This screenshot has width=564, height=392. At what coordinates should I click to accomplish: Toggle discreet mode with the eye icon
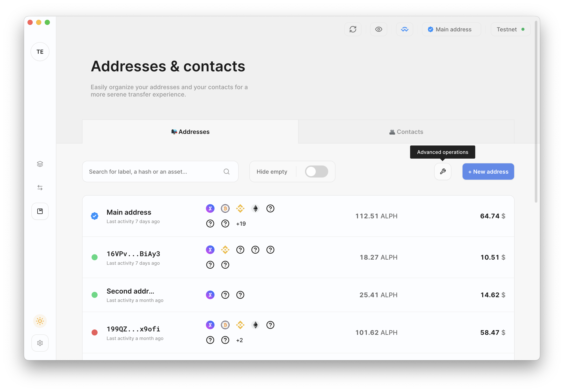379,29
